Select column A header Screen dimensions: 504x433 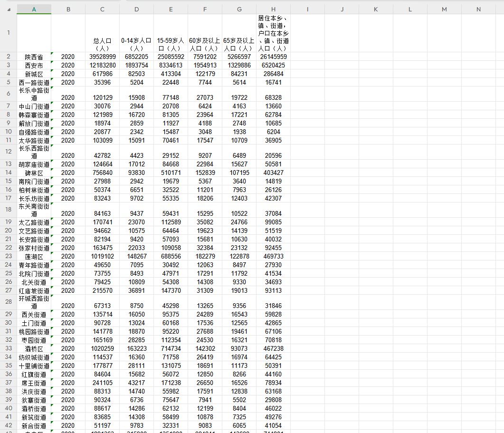(34, 10)
